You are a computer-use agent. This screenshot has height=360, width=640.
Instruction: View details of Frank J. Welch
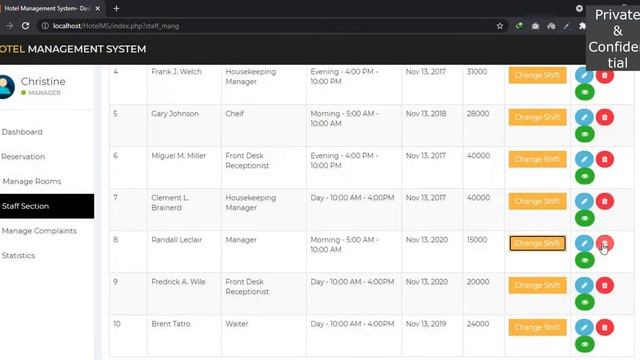point(584,92)
